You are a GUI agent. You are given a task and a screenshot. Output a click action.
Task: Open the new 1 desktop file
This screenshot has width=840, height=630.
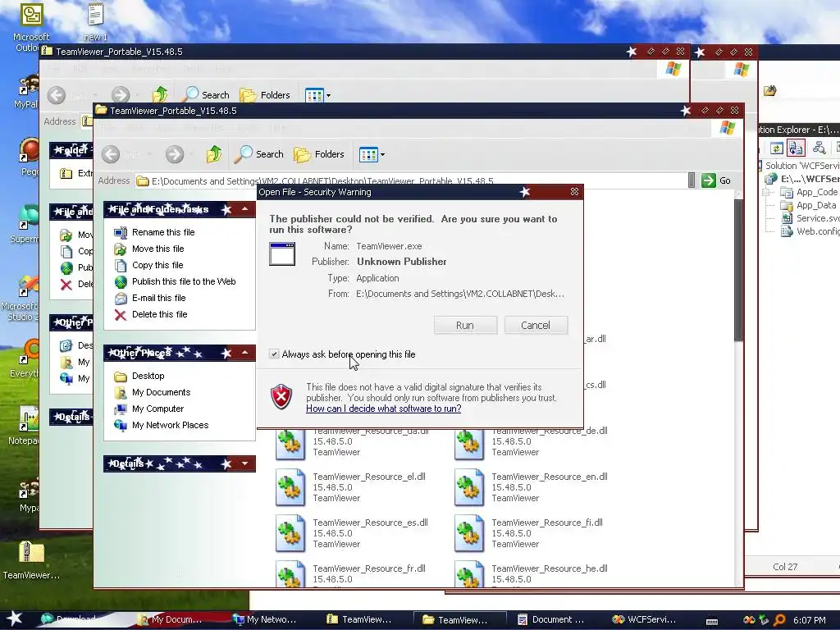pyautogui.click(x=95, y=21)
